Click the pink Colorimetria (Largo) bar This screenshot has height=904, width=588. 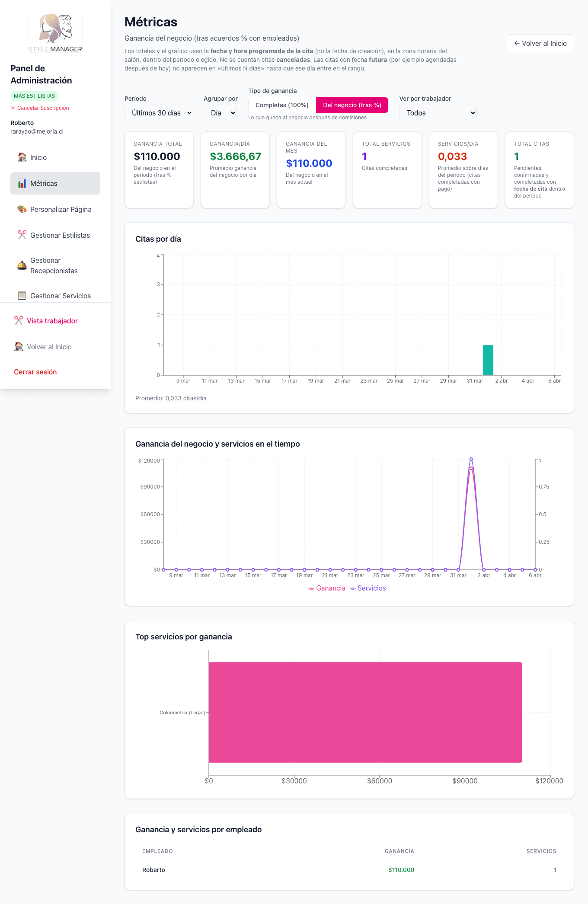(x=365, y=712)
